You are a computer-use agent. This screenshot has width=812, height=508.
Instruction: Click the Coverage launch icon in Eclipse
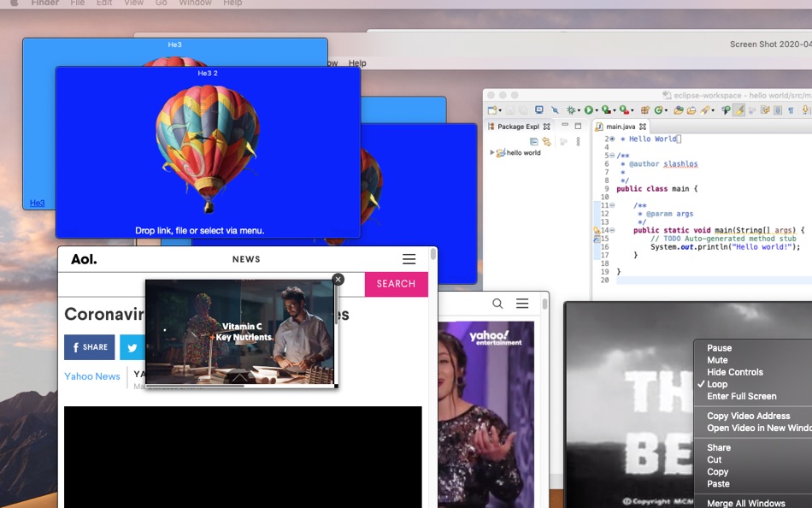click(x=606, y=109)
